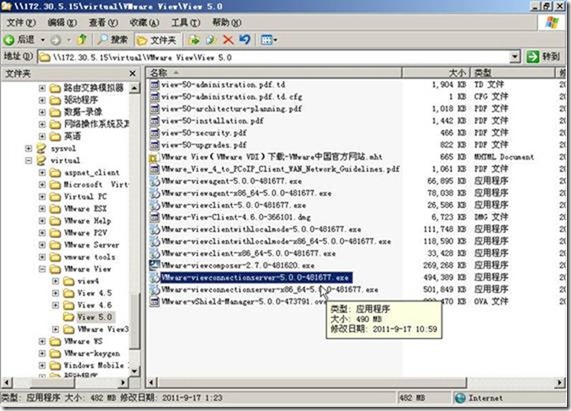Click the VMware-vShield-Manager ova file icon
The width and height of the screenshot is (571, 411).
(x=155, y=301)
